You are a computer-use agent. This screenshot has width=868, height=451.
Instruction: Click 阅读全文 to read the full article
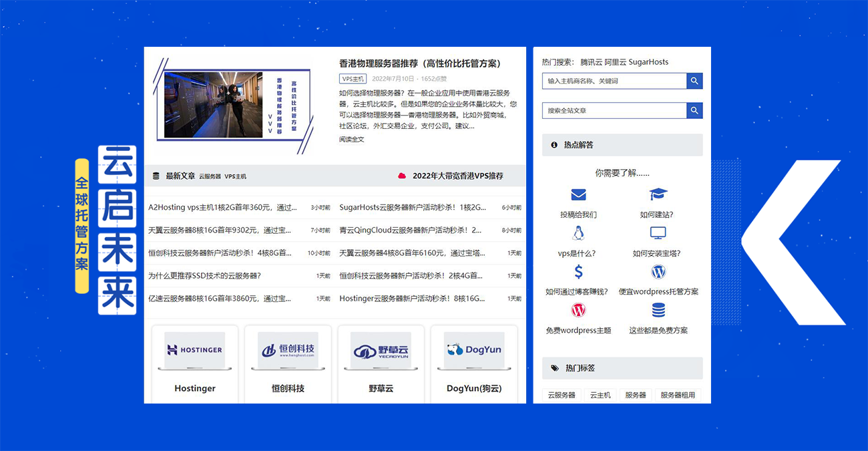tap(352, 140)
